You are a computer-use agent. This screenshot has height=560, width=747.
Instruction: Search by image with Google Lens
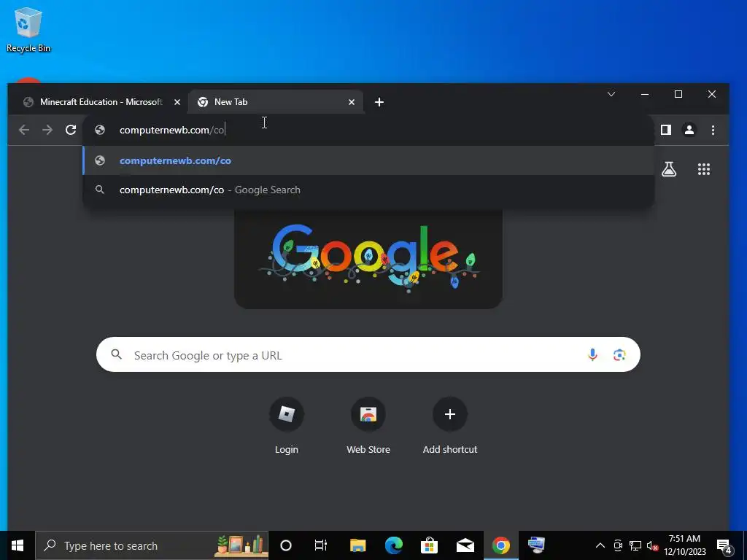(x=619, y=355)
